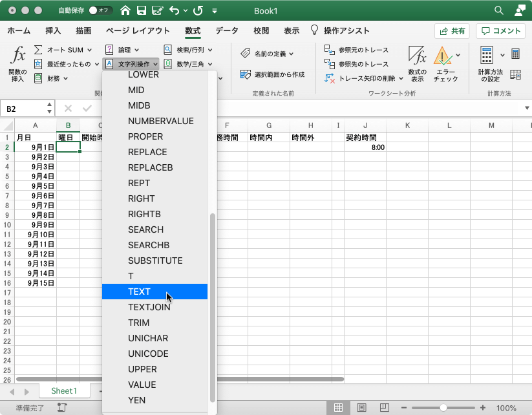
Task: Select YEN function in list
Action: [x=154, y=400]
